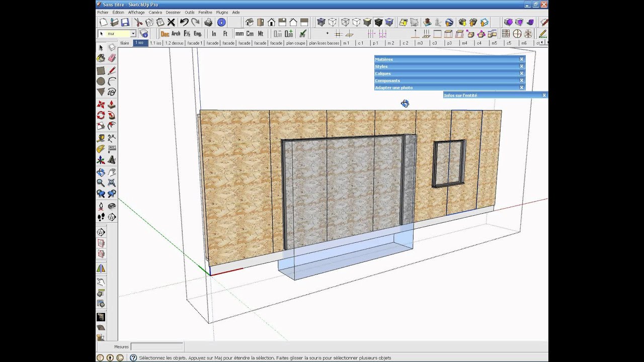Toggle Architectural units format
This screenshot has height=362, width=644.
pyautogui.click(x=176, y=34)
